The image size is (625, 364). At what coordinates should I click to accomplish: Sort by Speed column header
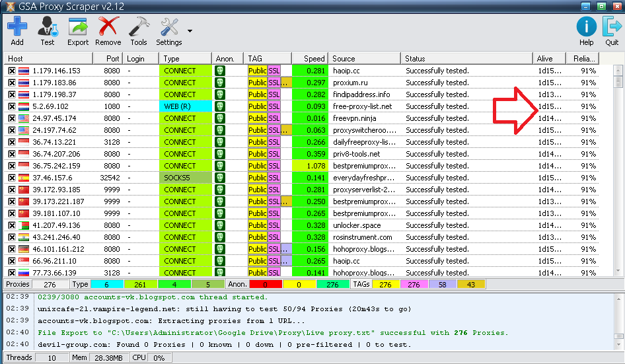[x=310, y=59]
